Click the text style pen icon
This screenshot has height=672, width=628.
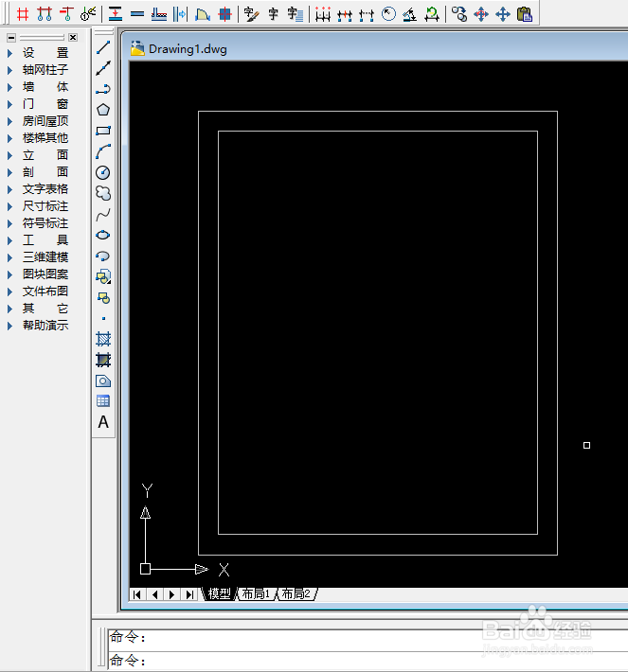click(251, 14)
